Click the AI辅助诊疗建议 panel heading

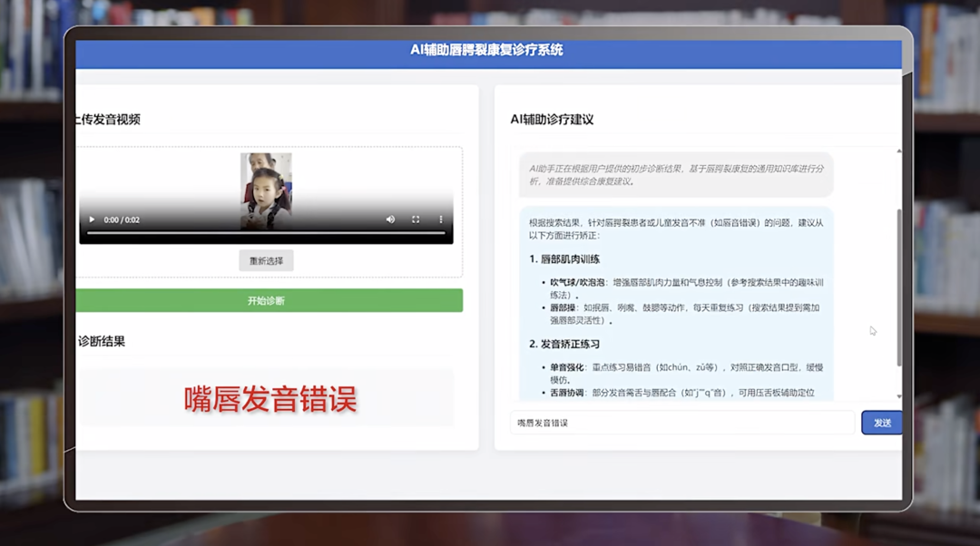552,120
